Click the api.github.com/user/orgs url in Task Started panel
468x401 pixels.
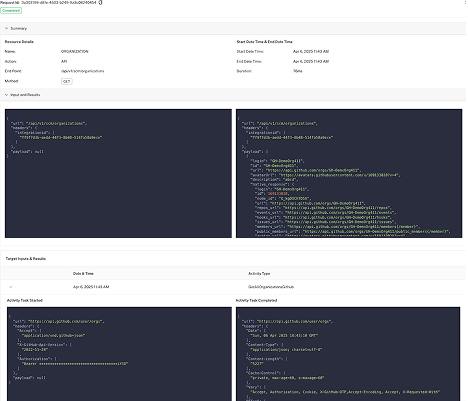click(65, 322)
